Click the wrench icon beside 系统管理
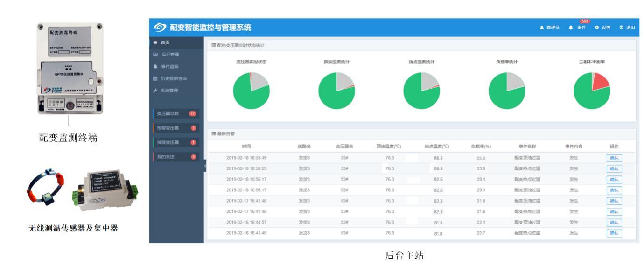The width and height of the screenshot is (644, 266). [x=154, y=90]
